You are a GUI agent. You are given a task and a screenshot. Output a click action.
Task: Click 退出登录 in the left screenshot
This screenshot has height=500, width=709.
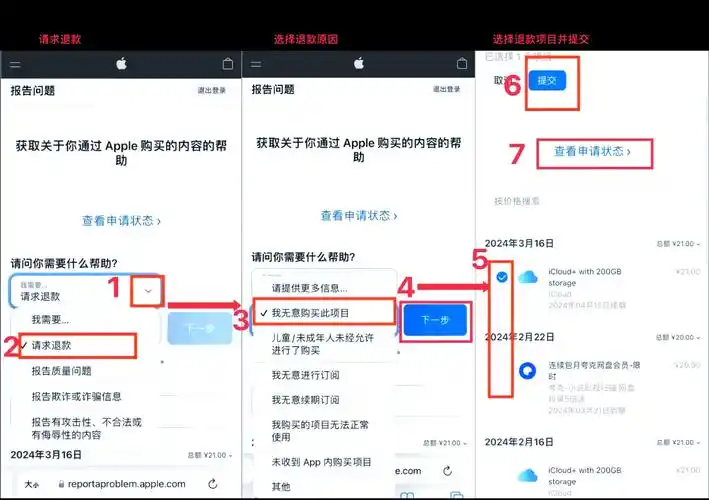(212, 90)
